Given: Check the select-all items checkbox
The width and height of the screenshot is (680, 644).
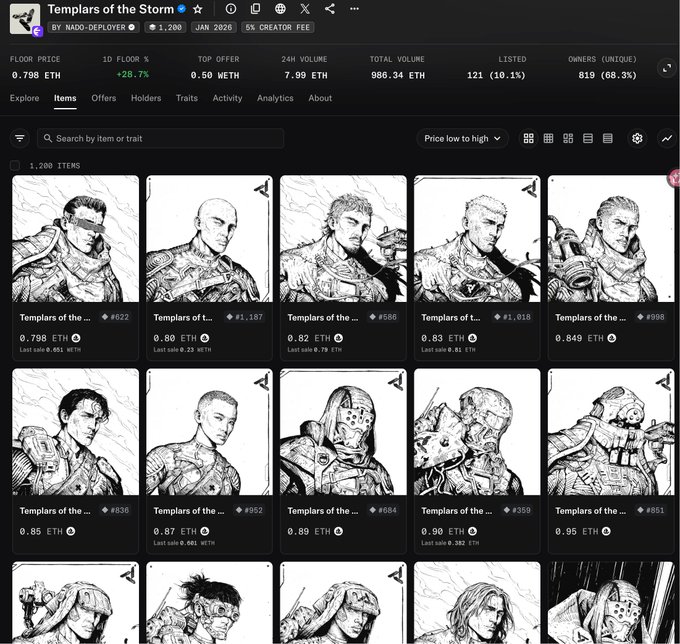Looking at the screenshot, I should click(15, 165).
